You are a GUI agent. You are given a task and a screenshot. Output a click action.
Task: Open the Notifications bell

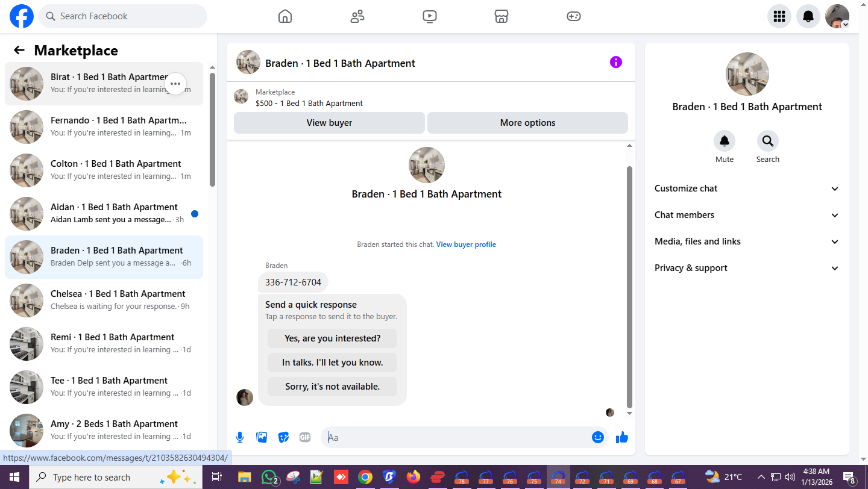(x=808, y=16)
